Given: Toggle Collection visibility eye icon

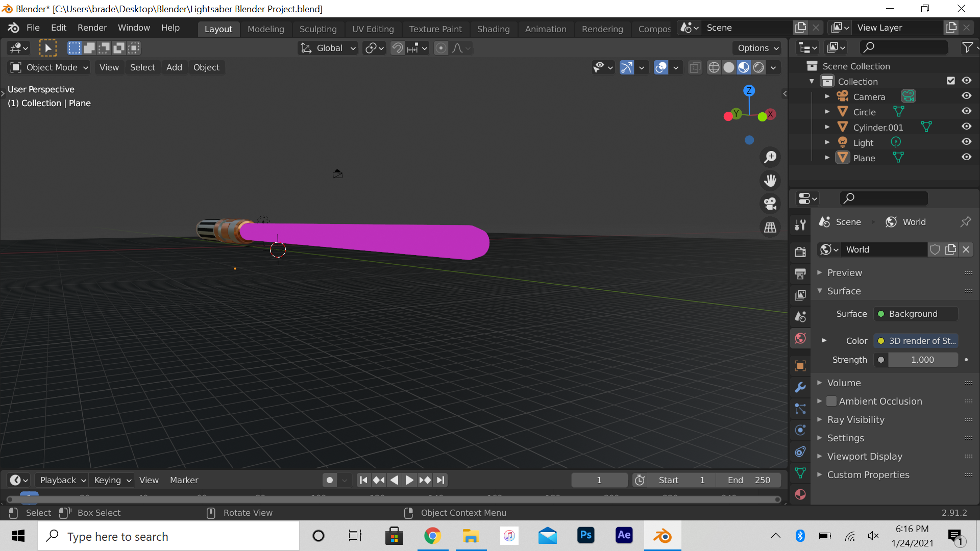Looking at the screenshot, I should tap(967, 81).
